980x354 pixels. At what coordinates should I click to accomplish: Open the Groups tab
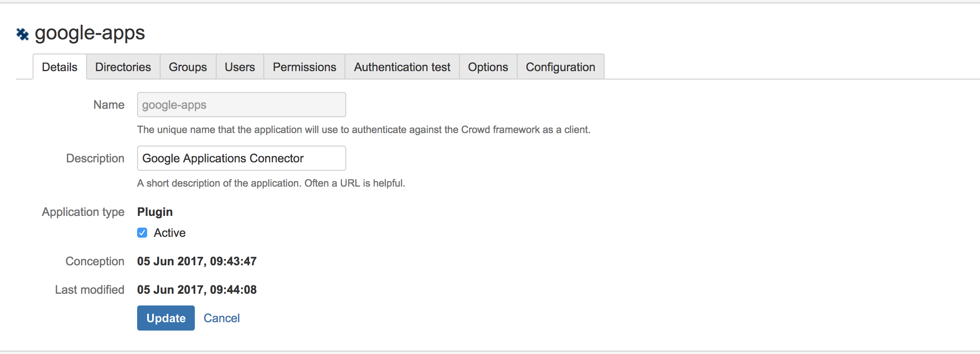tap(188, 67)
